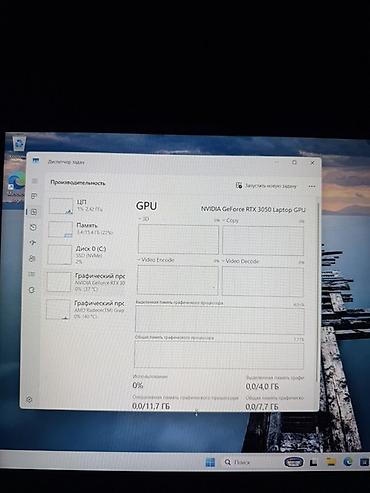Click the 0,0/7,7 ГБ shared memory value
Viewport: 370px width, 493px height.
coord(262,407)
